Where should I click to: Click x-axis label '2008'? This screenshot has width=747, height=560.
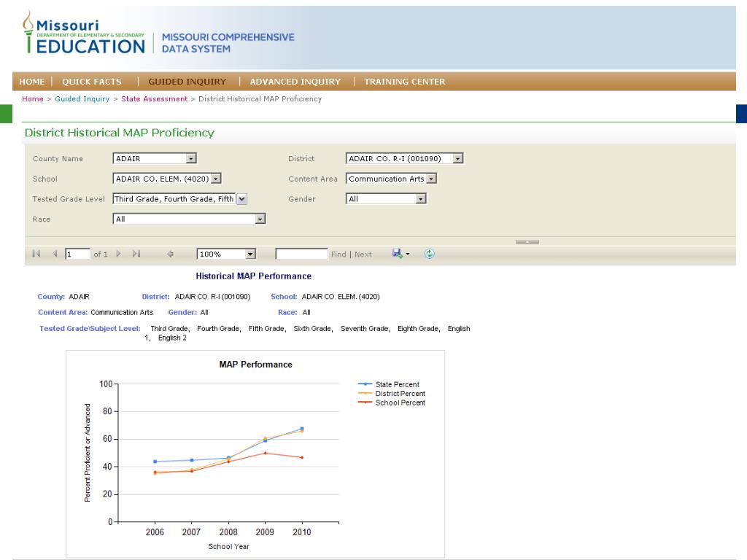tap(228, 532)
